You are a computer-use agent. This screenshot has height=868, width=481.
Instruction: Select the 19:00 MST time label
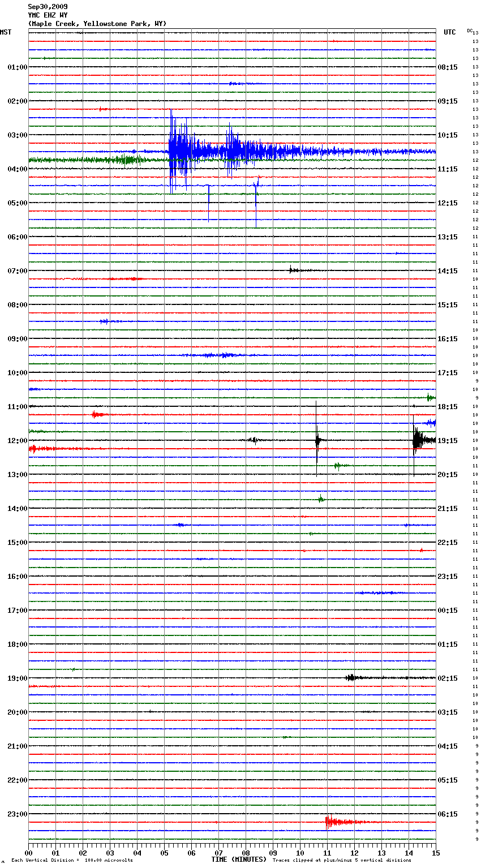coord(17,678)
